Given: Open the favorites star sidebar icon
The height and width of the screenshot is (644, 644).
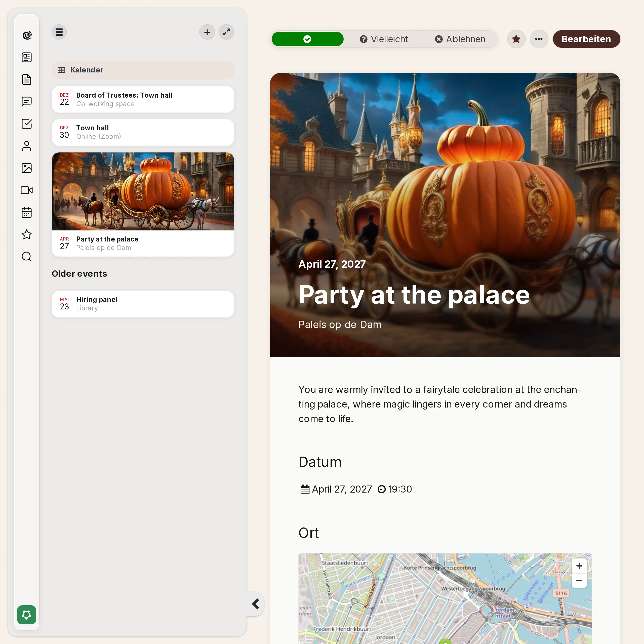Looking at the screenshot, I should (x=27, y=234).
